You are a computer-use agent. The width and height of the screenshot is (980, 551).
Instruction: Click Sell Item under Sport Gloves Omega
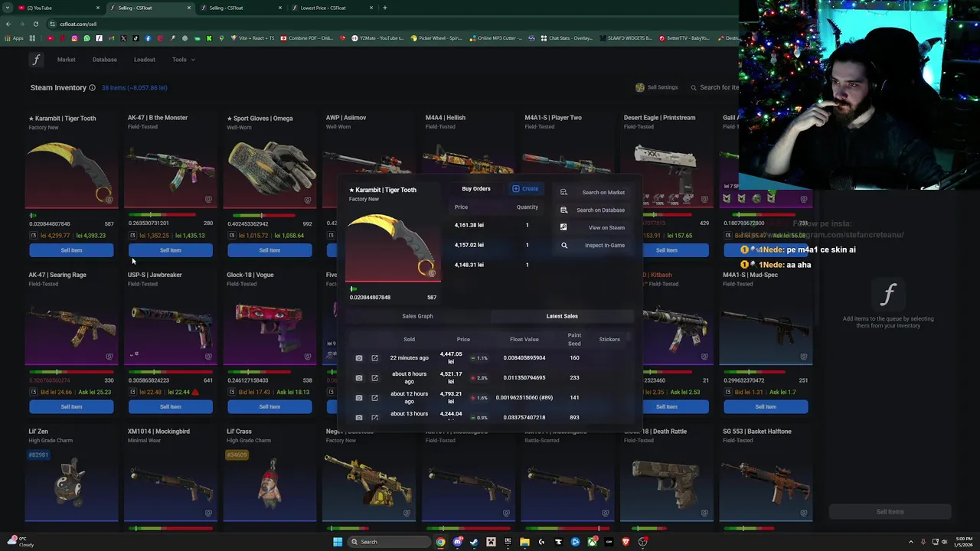click(x=269, y=250)
